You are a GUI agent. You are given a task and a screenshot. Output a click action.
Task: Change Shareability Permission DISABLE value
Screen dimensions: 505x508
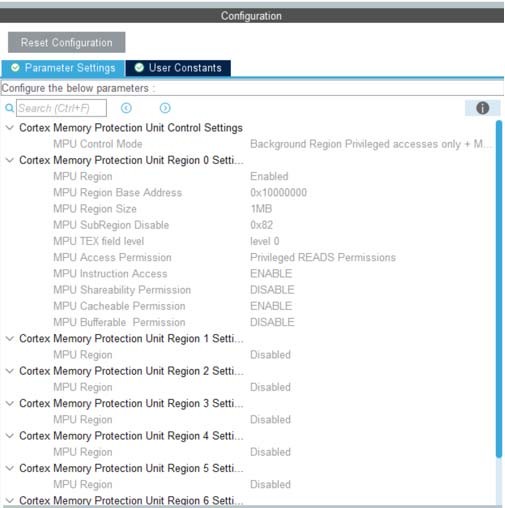point(272,290)
